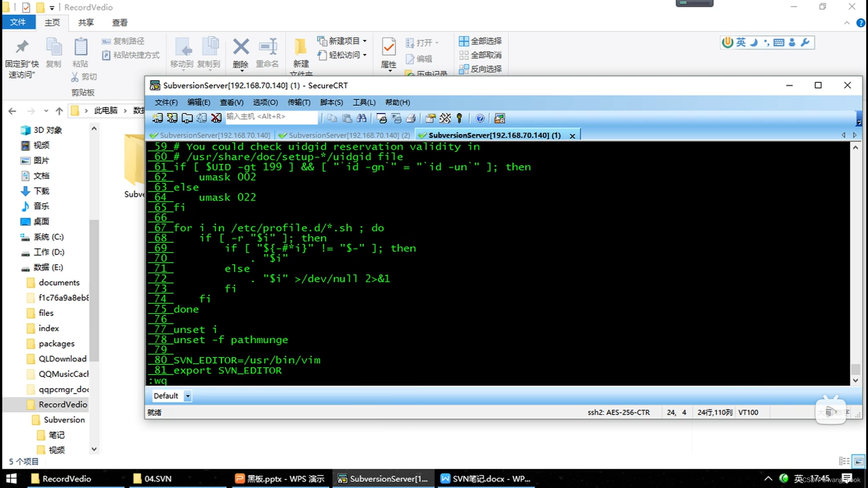Screen dimensions: 868x488
Task: Click next tab arrow in SecureCRT tab bar
Action: point(854,135)
